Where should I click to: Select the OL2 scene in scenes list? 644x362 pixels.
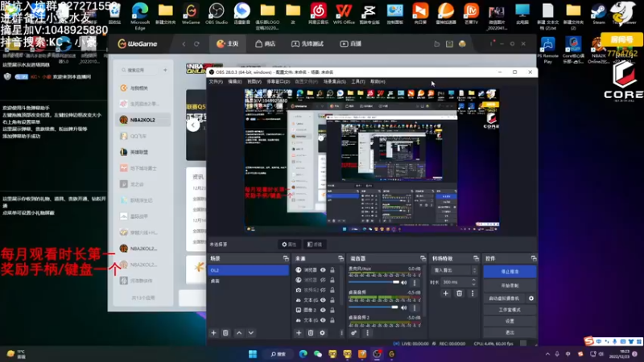point(249,270)
